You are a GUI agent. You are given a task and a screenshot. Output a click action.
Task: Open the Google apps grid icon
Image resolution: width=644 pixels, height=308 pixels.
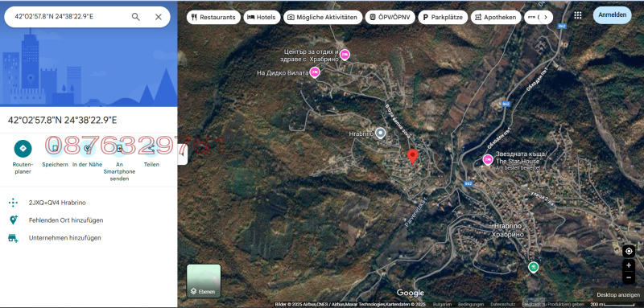pyautogui.click(x=578, y=15)
